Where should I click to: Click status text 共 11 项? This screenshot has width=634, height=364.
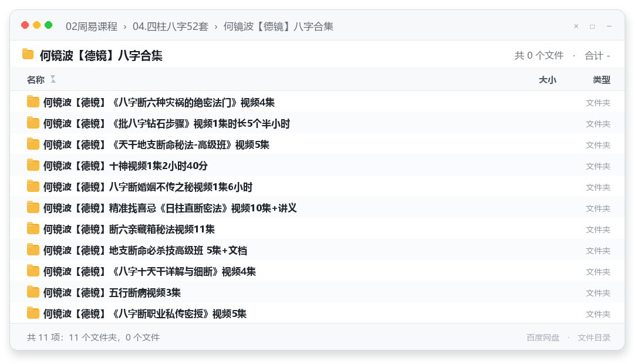[x=93, y=338]
